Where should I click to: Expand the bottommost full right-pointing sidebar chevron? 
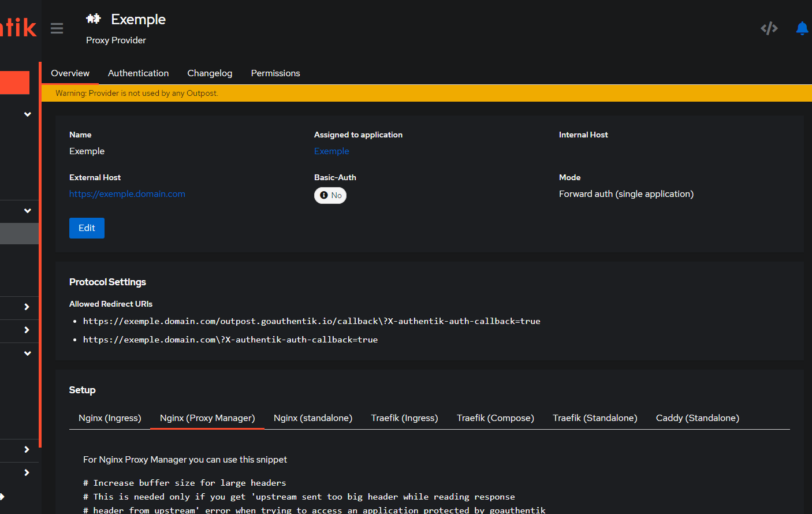click(27, 472)
